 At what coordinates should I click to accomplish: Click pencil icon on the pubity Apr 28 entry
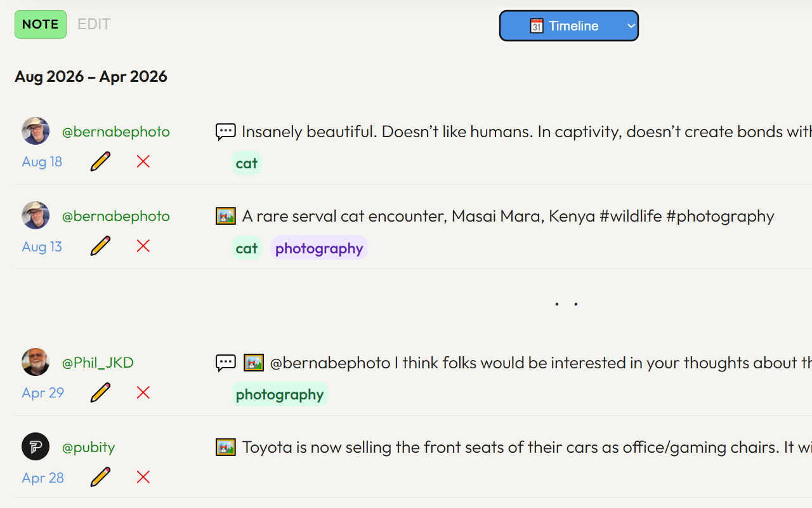point(100,477)
